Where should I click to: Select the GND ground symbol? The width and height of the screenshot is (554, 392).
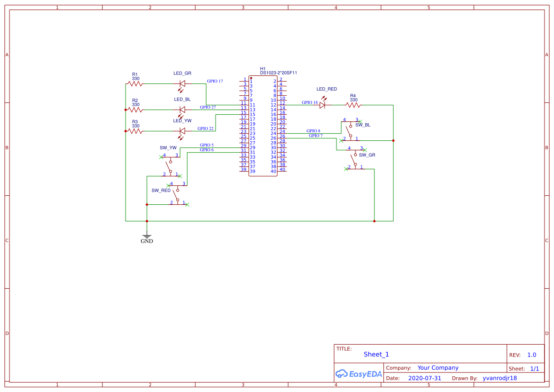[147, 237]
